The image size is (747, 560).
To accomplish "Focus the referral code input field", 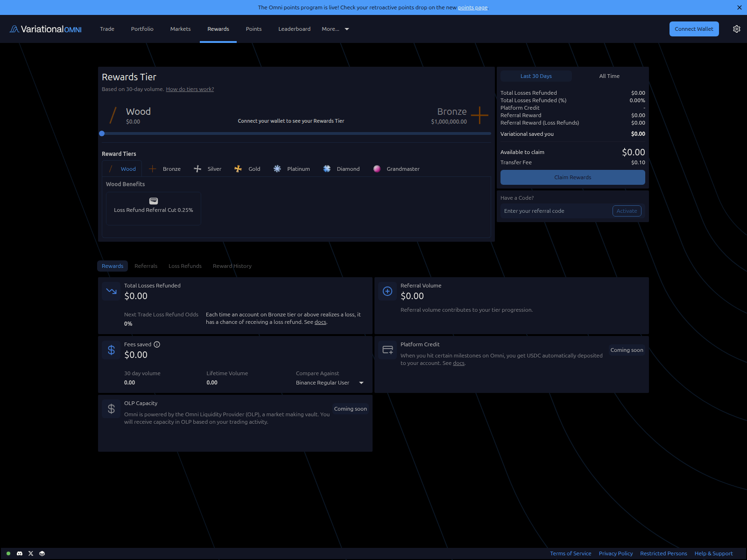I will (556, 211).
